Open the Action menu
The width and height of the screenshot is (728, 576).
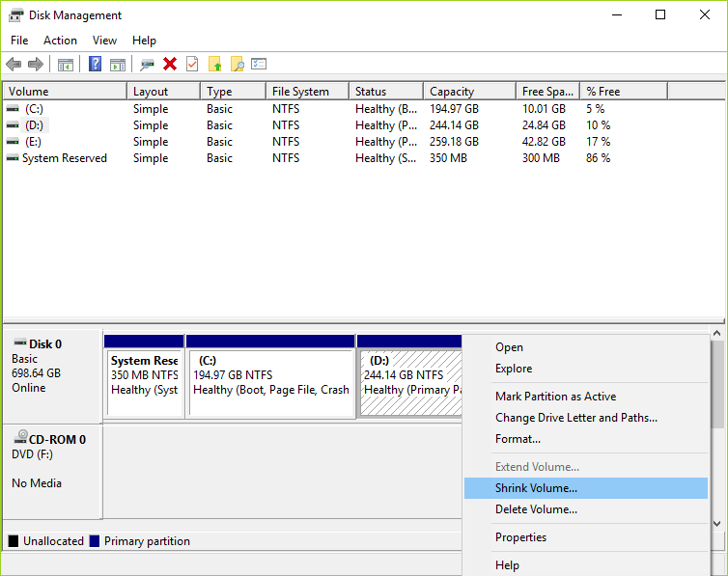[x=60, y=41]
